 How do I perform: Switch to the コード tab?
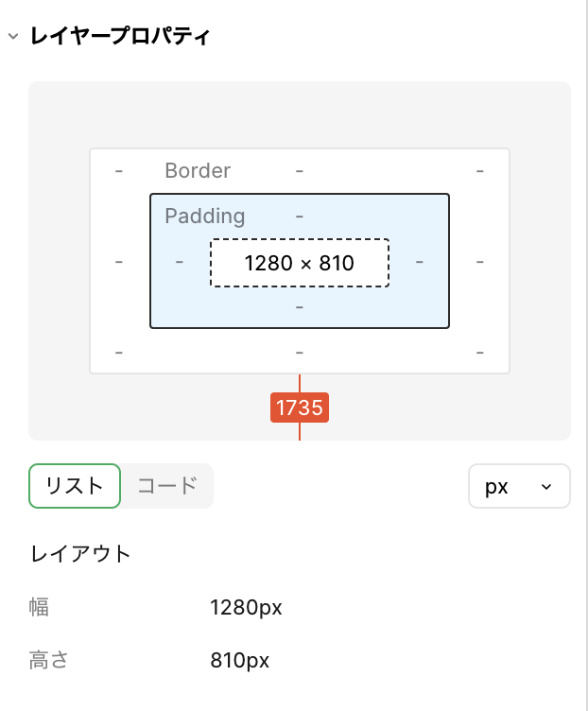167,486
